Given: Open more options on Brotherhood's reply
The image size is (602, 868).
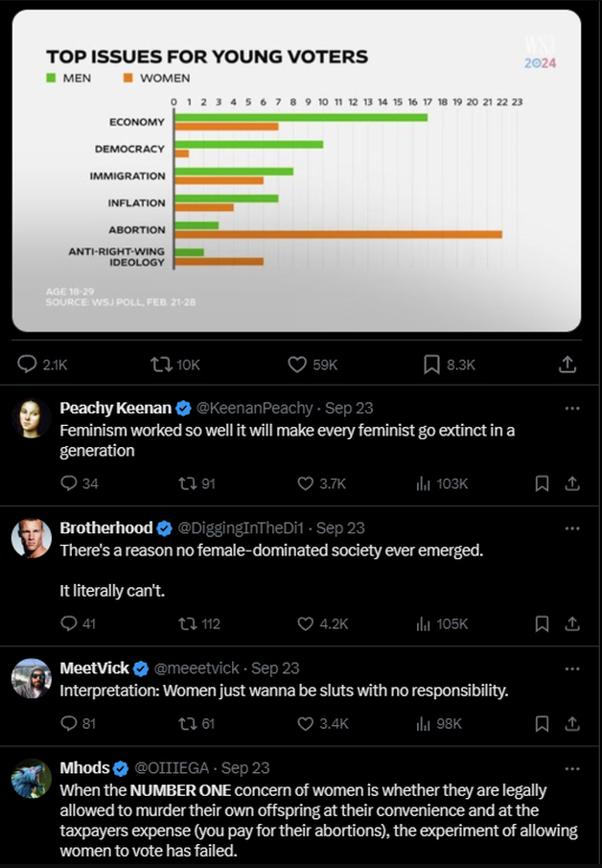Looking at the screenshot, I should tap(572, 528).
